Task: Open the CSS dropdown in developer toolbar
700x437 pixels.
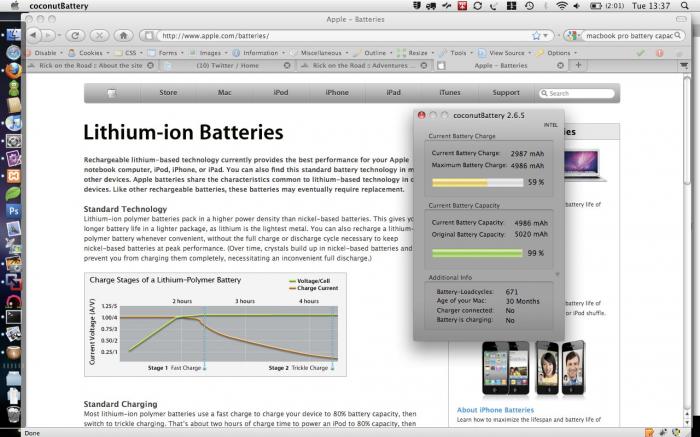Action: (x=129, y=53)
